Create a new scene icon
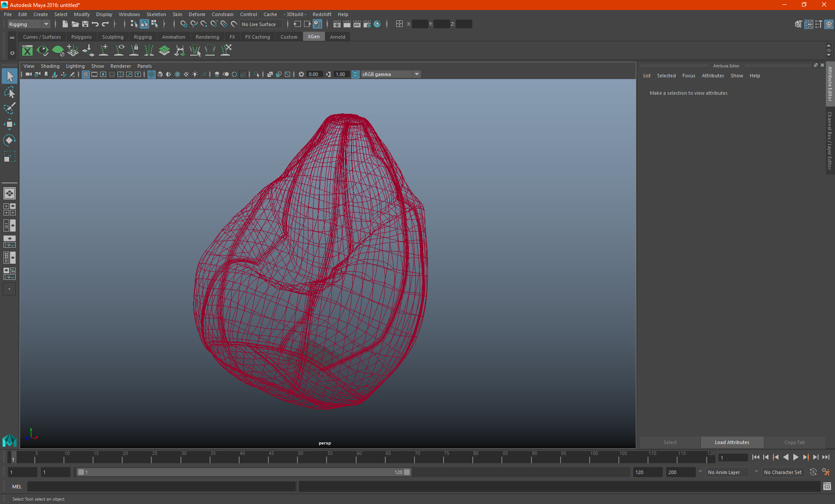 tap(65, 24)
